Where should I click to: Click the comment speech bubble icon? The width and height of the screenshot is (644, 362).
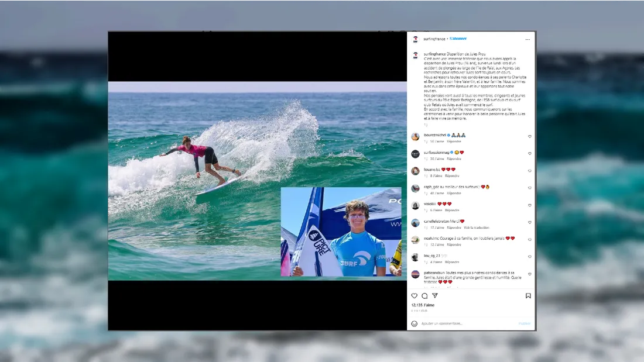tap(424, 296)
